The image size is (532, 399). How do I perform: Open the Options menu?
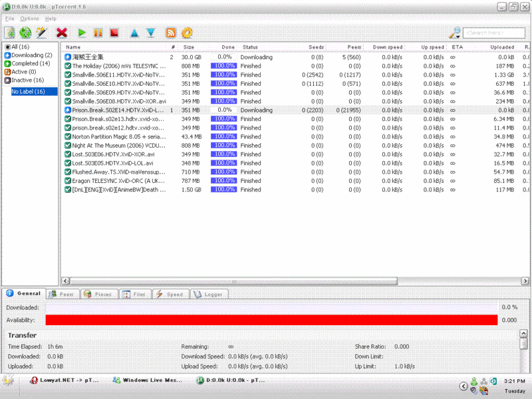[x=29, y=19]
